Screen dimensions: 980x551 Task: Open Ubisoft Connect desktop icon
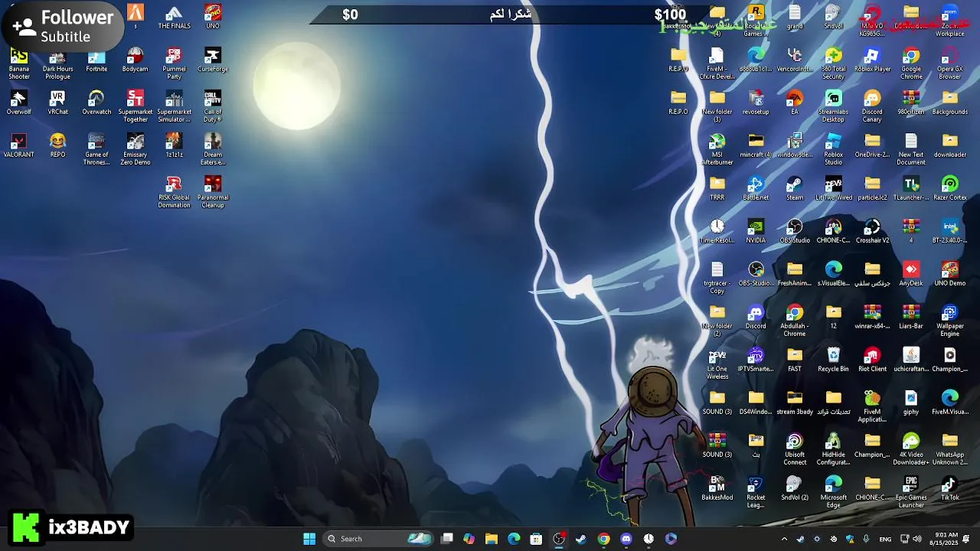coord(795,449)
